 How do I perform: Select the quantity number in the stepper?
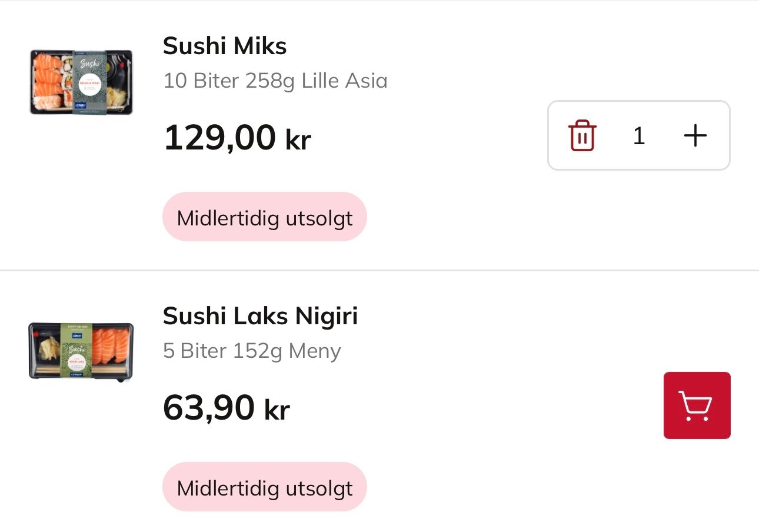click(639, 136)
